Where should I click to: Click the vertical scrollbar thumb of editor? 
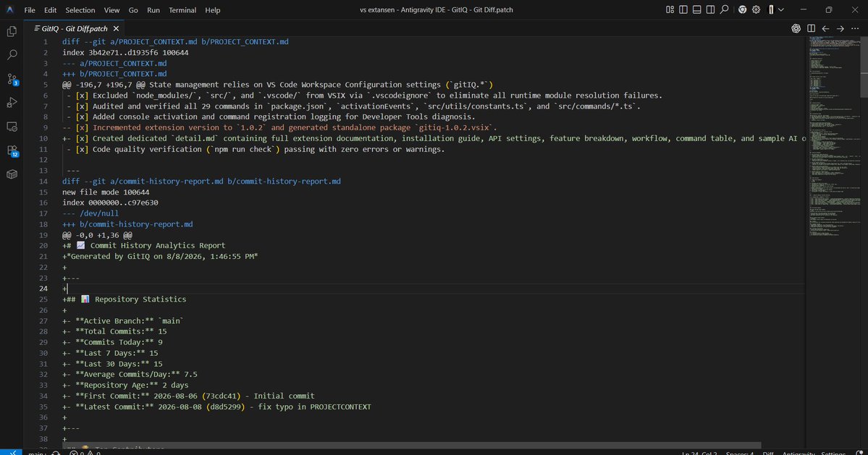[x=864, y=67]
